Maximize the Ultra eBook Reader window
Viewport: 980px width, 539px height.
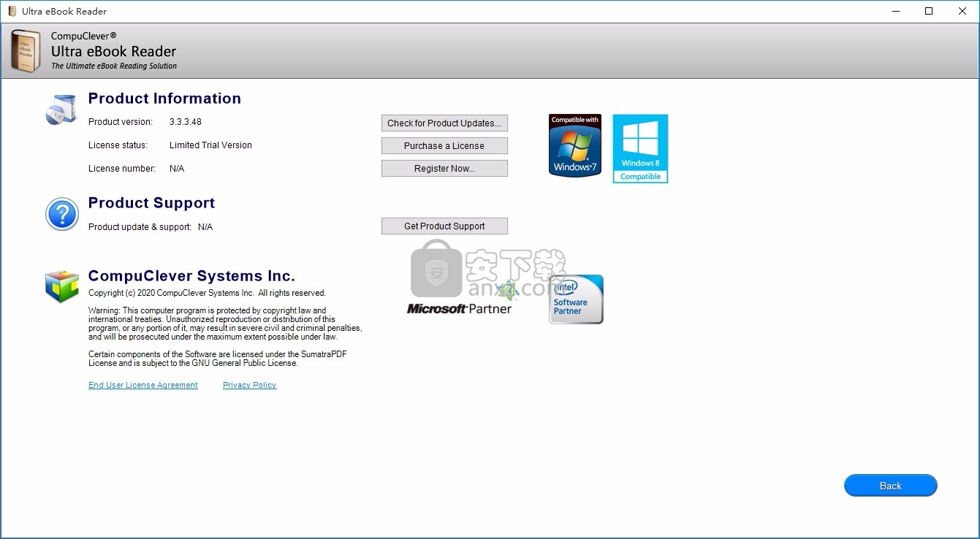point(929,11)
